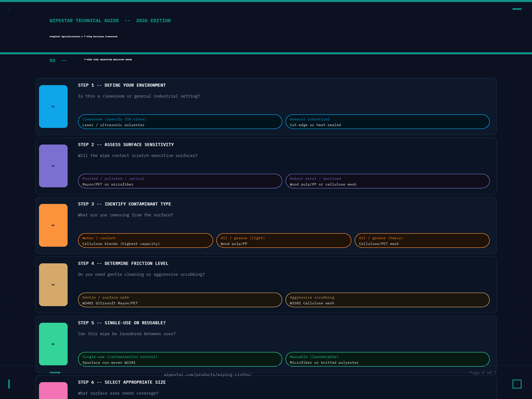532x399 pixels.
Task: Click the teal square outline icon
Action: [x=517, y=384]
